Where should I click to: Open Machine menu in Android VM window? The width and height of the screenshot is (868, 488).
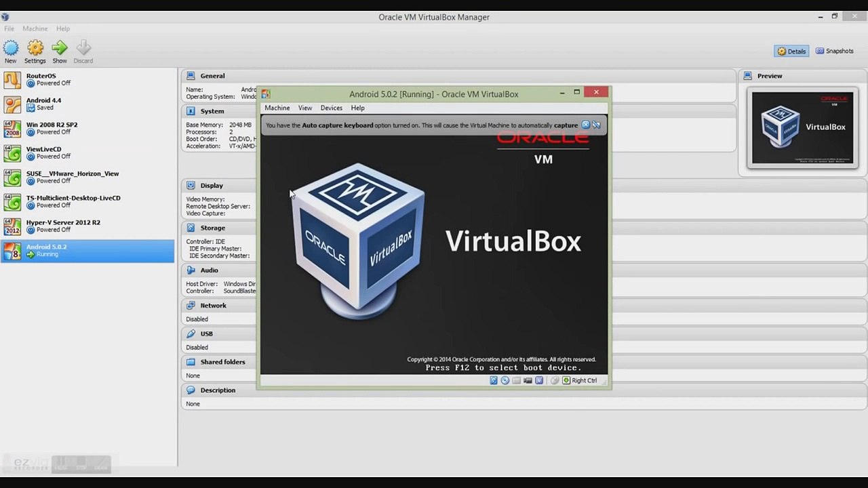click(277, 108)
